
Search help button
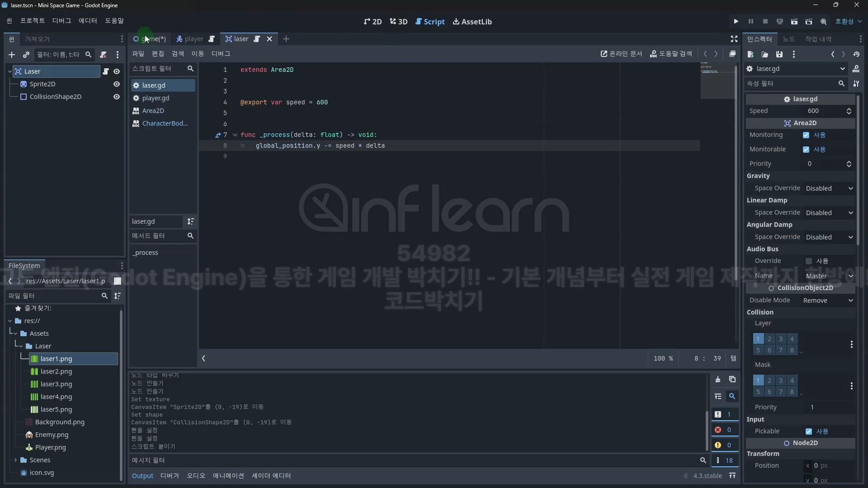(x=671, y=54)
